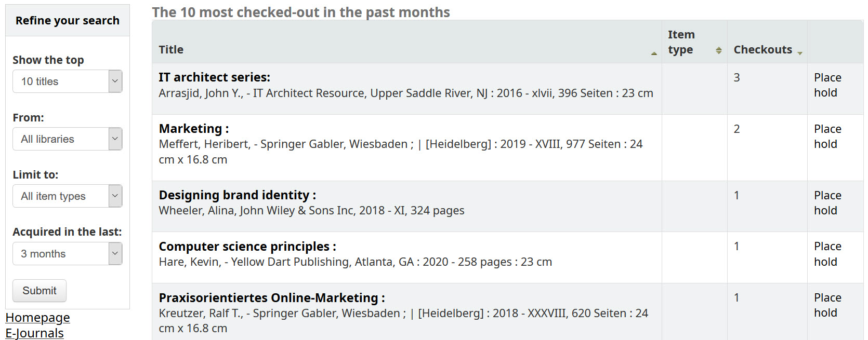Go to the E-Journals link

pos(34,333)
